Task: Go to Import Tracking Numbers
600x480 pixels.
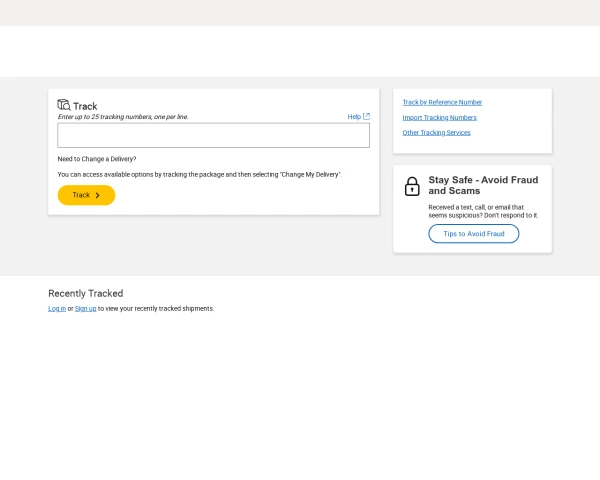Action: coord(439,117)
